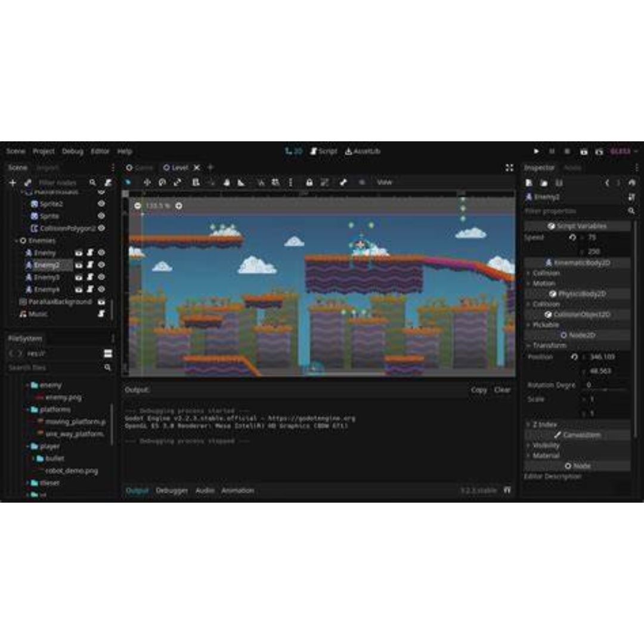Screen dimensions: 644x644
Task: Select the Move mode tool in toolbar
Action: 147,182
